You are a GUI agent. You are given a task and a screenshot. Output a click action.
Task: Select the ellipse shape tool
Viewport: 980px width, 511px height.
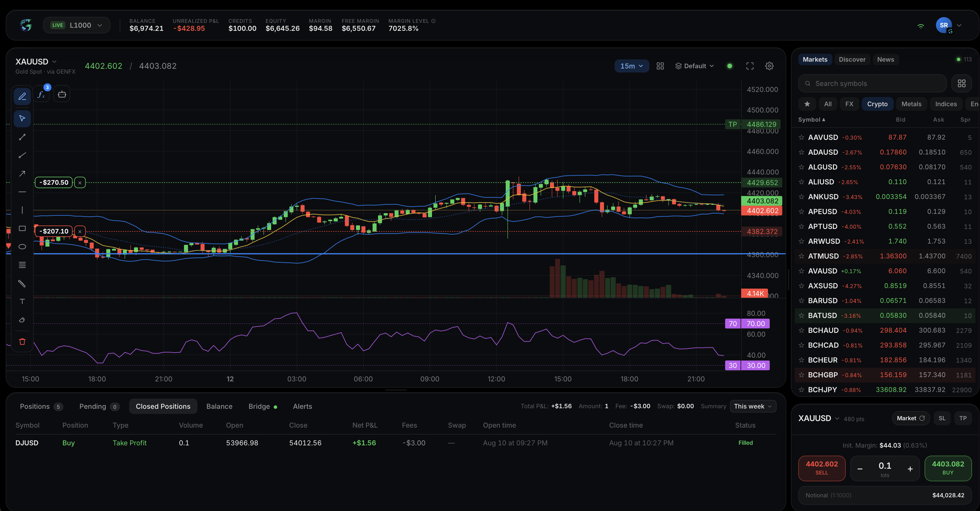point(22,247)
